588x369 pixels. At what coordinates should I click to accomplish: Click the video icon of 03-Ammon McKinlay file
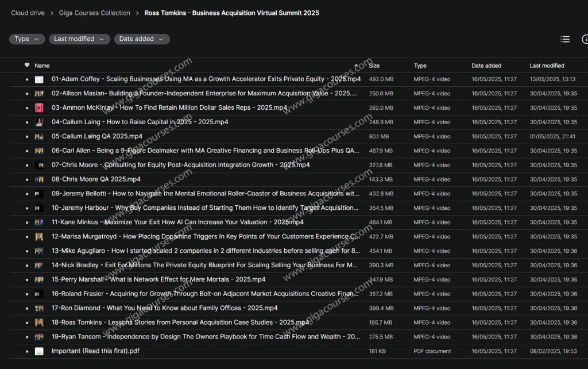click(39, 107)
